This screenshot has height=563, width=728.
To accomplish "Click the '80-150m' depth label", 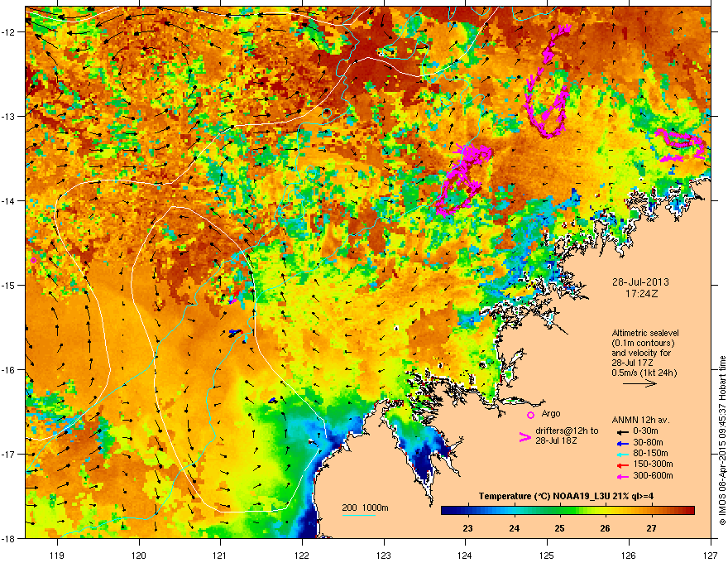I will [650, 453].
